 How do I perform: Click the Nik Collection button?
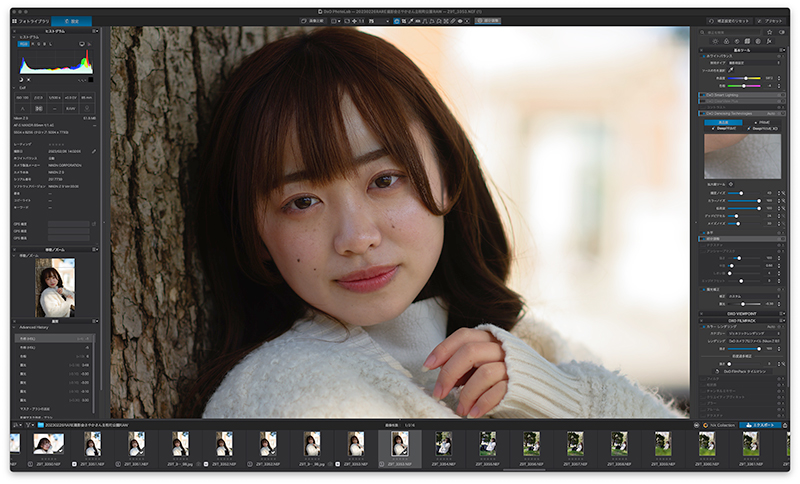pyautogui.click(x=719, y=425)
